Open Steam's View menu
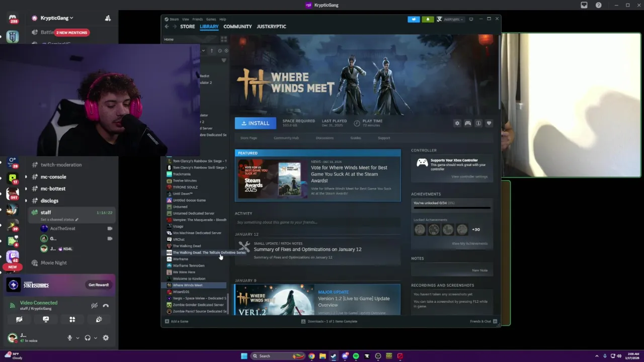This screenshot has width=644, height=362. pyautogui.click(x=186, y=19)
